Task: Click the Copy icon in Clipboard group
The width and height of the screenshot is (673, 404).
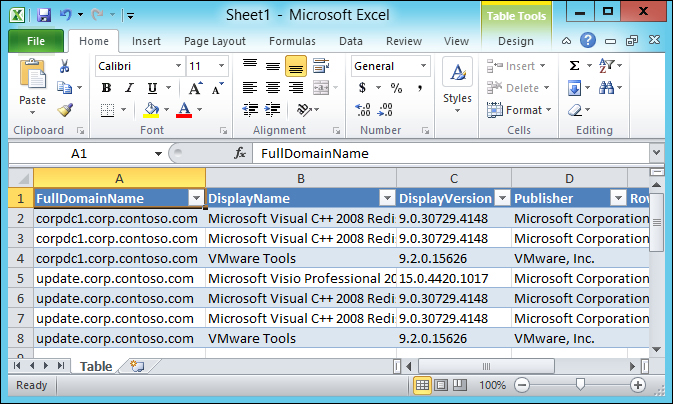Action: coord(64,88)
